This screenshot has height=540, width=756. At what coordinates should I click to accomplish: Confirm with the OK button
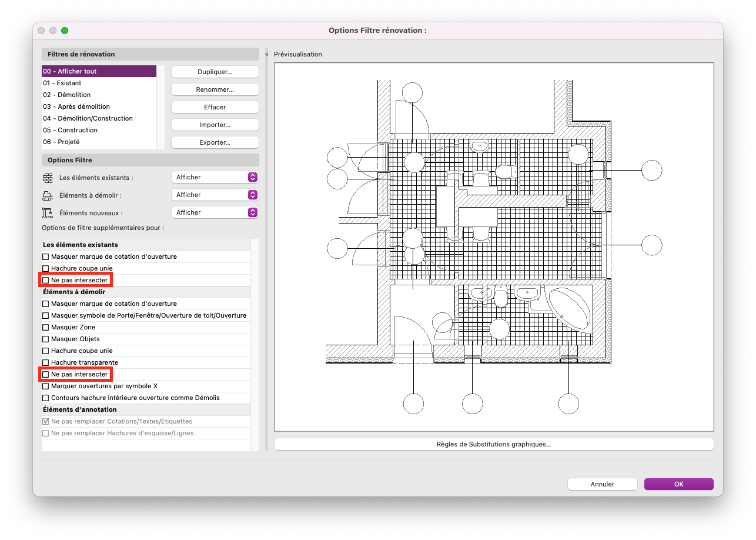679,484
